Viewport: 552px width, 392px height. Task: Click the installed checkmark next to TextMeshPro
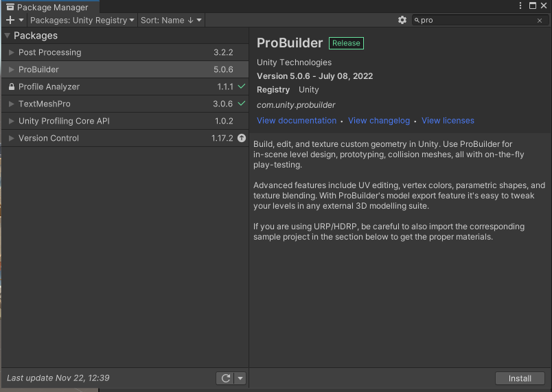click(x=242, y=104)
